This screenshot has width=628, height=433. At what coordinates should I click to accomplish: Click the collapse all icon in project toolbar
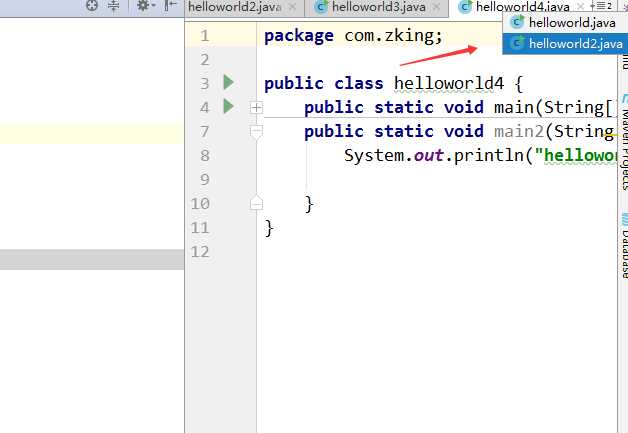(114, 5)
